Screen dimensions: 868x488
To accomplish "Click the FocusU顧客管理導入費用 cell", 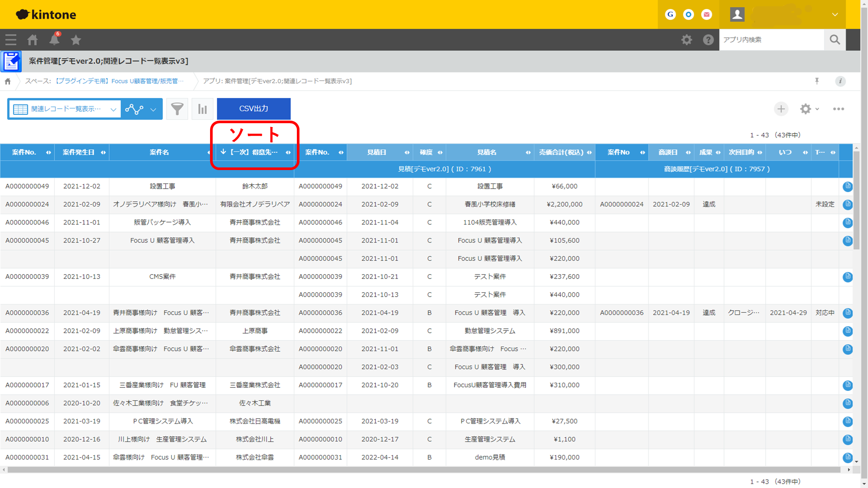I will (490, 385).
